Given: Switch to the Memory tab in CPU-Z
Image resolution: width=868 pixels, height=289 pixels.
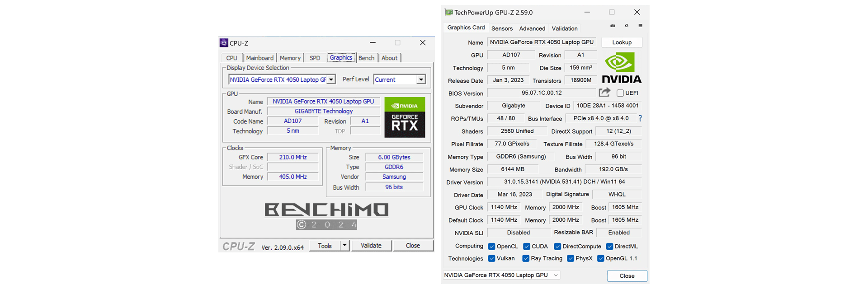Looking at the screenshot, I should (x=290, y=58).
